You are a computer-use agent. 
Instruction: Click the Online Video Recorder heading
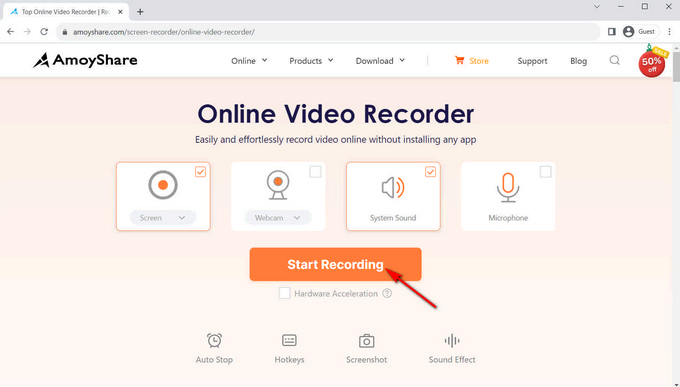point(336,114)
